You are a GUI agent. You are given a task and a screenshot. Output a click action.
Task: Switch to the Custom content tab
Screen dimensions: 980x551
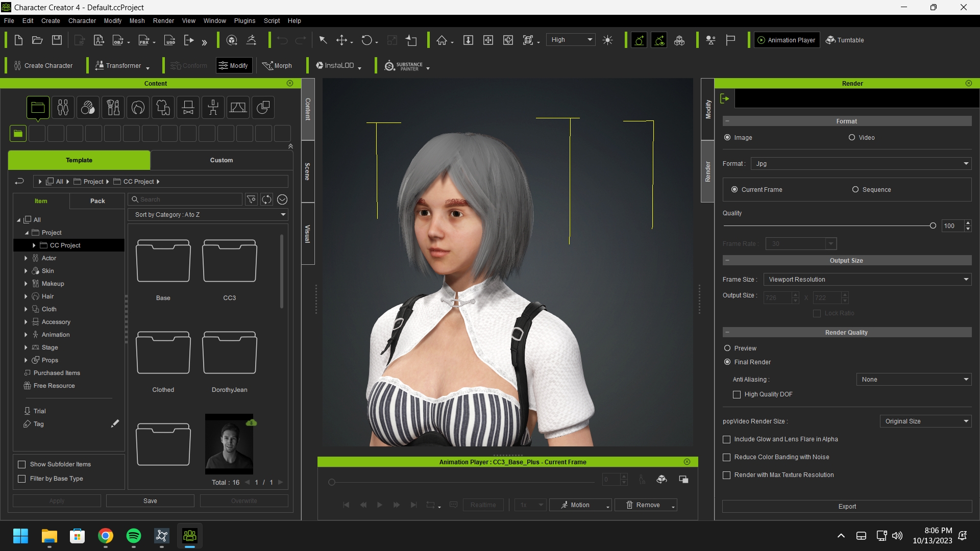[221, 160]
